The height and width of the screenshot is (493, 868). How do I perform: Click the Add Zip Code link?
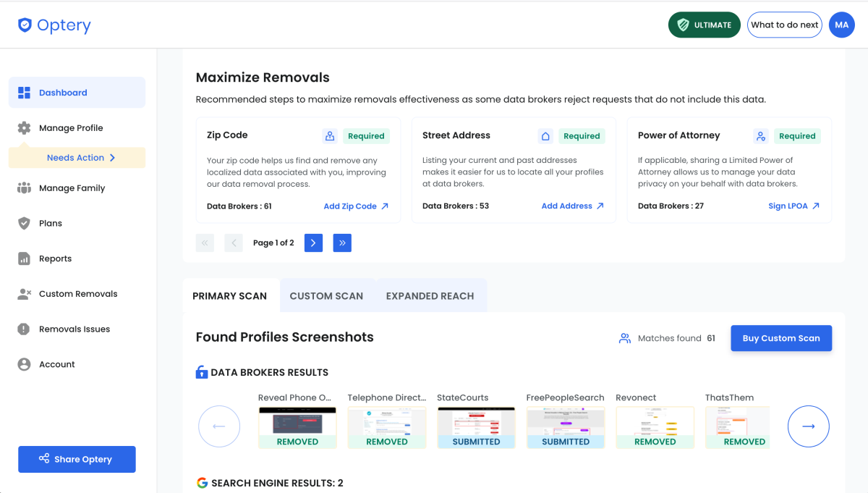350,206
